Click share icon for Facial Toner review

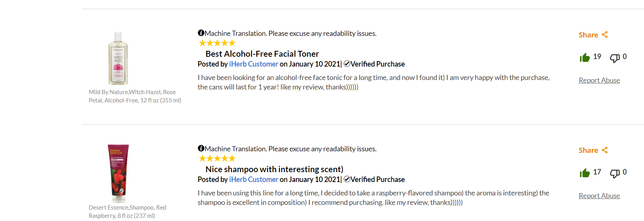[x=605, y=35]
